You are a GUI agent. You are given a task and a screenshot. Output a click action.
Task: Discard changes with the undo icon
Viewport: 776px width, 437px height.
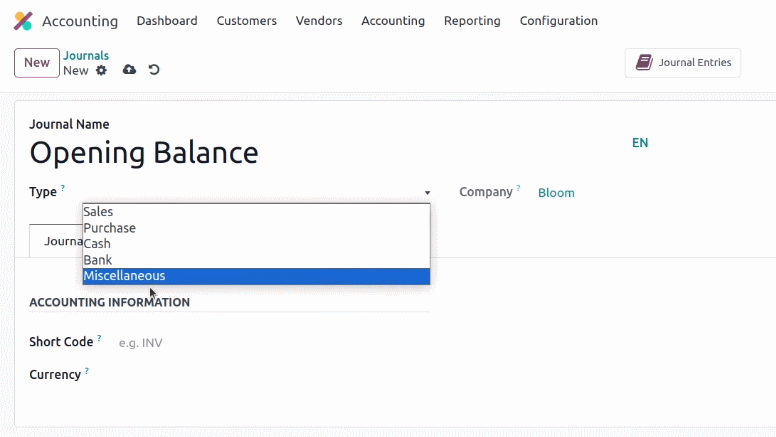(x=154, y=70)
